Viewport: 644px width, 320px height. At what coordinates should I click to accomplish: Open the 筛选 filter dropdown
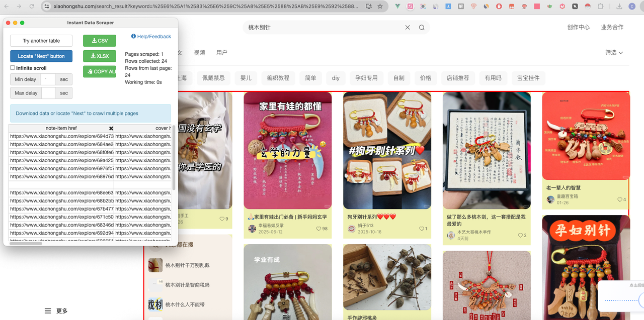[614, 52]
